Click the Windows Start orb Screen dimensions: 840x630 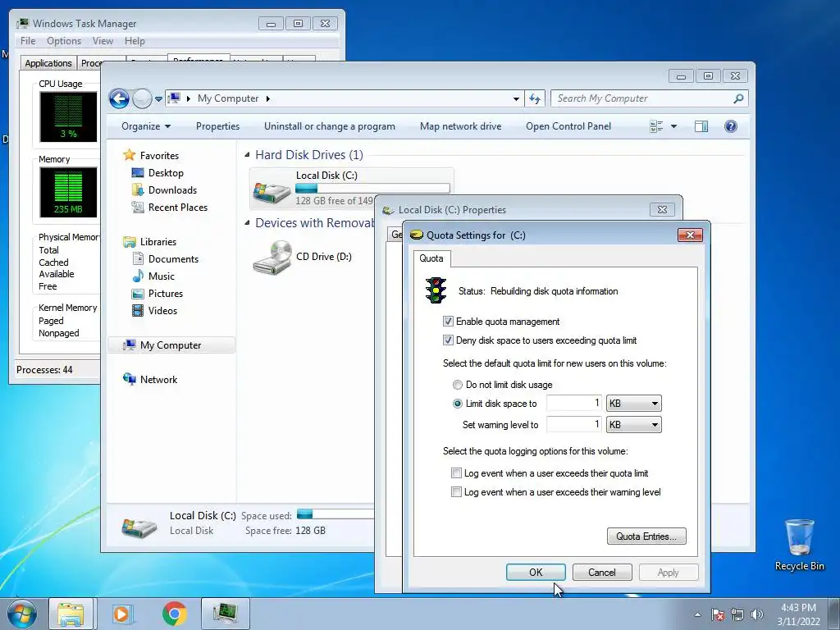coord(22,614)
